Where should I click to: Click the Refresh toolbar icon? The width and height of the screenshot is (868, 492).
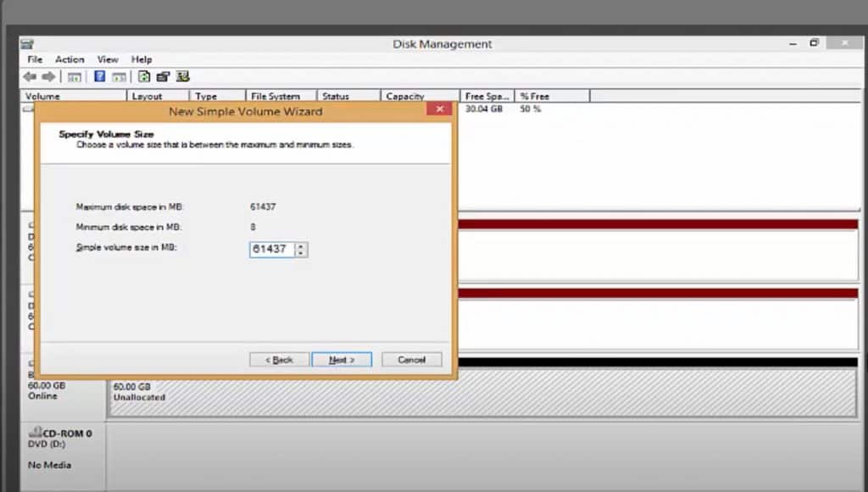point(144,77)
